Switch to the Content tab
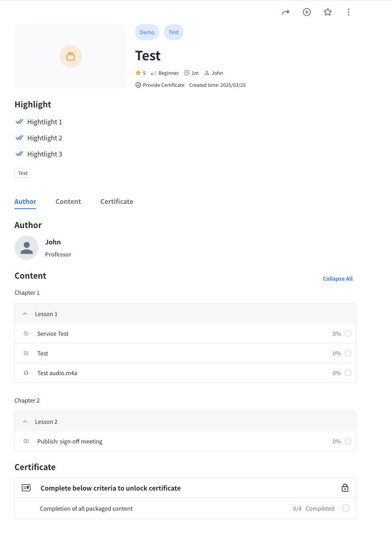 [68, 201]
